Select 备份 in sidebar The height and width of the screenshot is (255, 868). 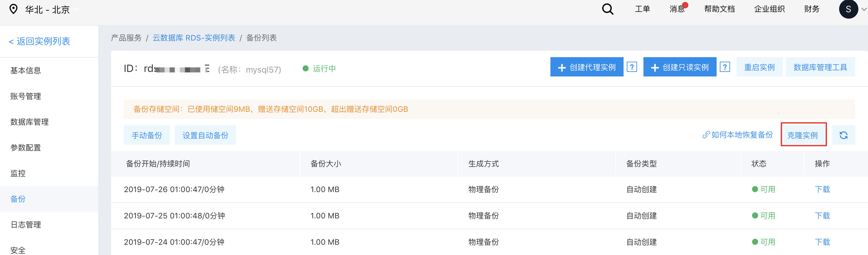[49, 199]
